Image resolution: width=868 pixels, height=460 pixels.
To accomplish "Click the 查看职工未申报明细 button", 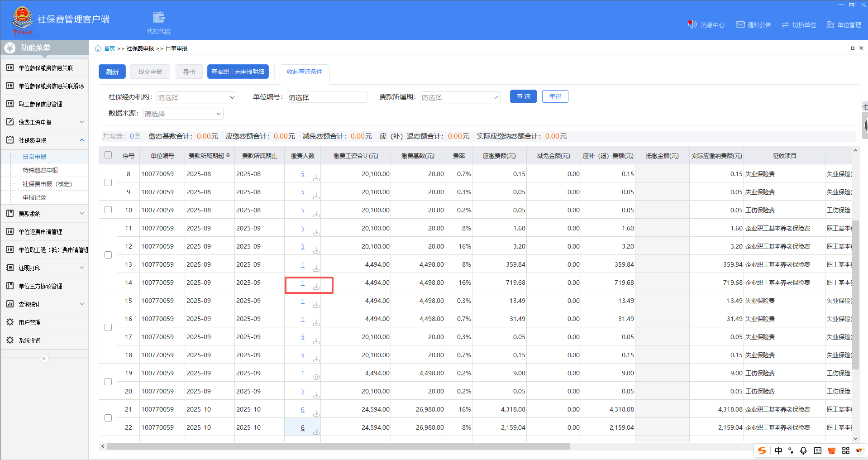I will click(238, 72).
